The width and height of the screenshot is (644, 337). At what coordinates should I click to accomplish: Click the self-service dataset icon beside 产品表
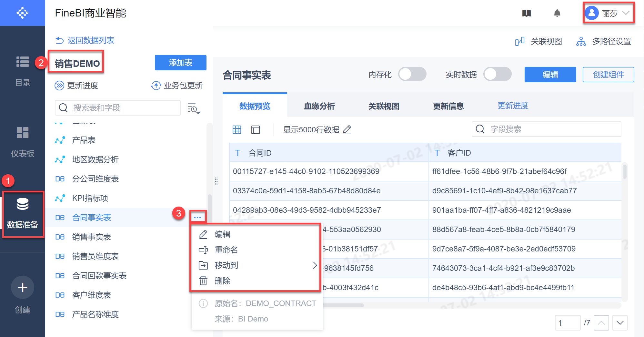point(60,140)
